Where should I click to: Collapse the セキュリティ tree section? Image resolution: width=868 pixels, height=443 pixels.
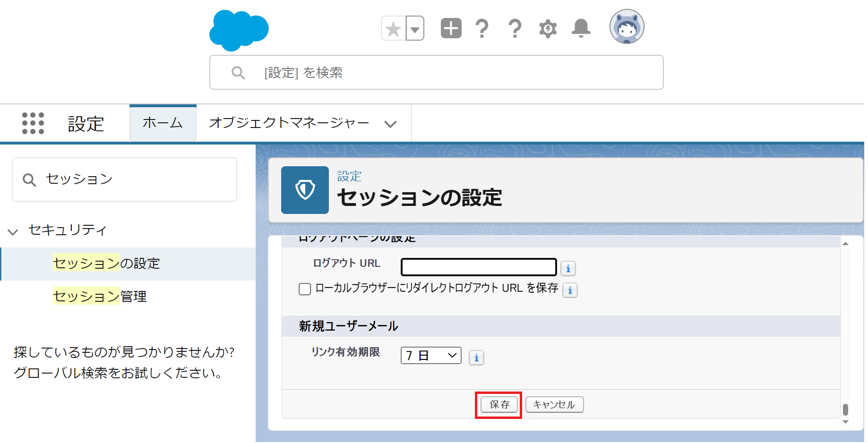[13, 232]
